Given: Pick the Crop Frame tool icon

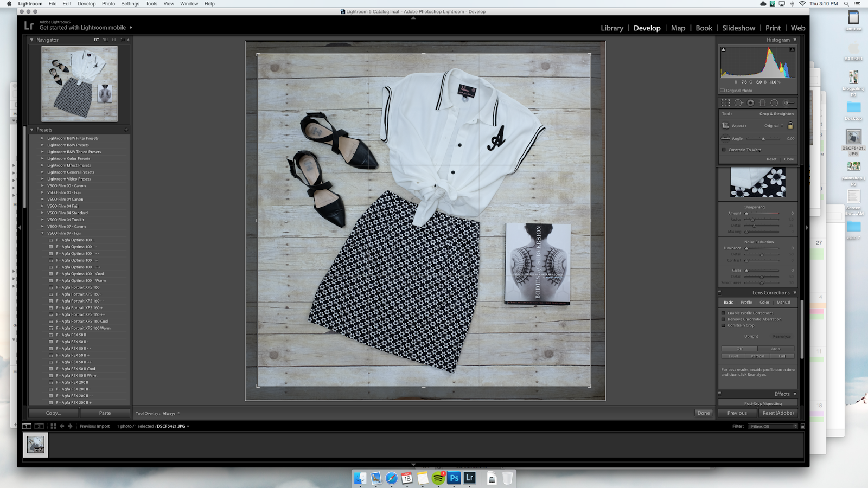Looking at the screenshot, I should (x=725, y=125).
